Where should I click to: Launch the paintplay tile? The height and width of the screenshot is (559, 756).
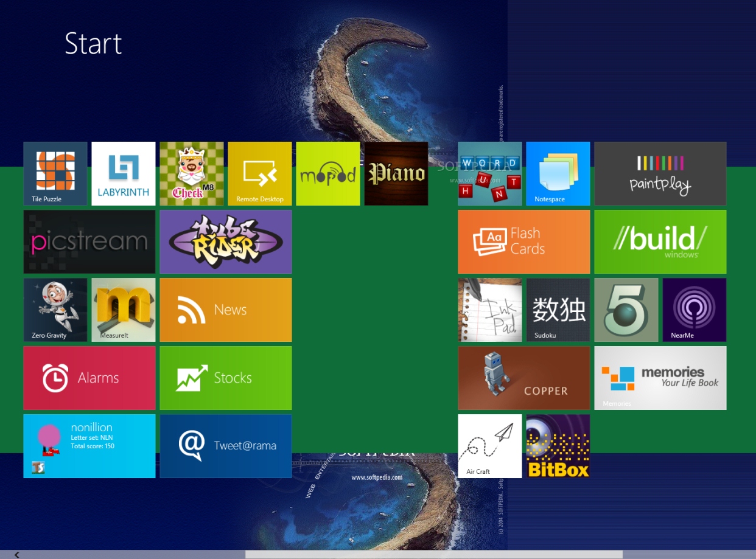pyautogui.click(x=660, y=173)
